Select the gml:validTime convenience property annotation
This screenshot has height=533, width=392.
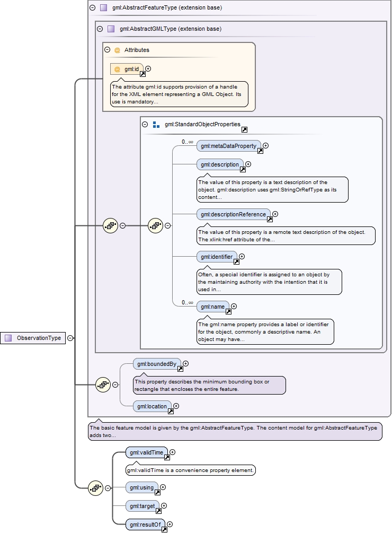pos(190,470)
